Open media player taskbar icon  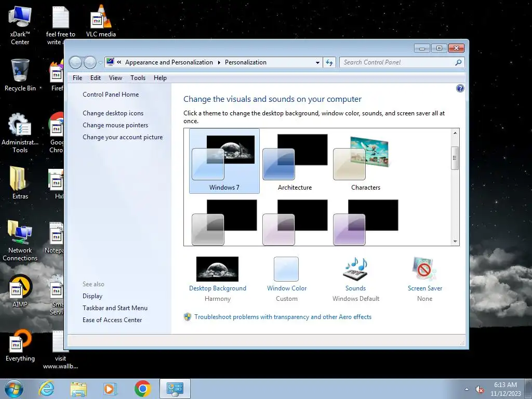[x=110, y=389]
